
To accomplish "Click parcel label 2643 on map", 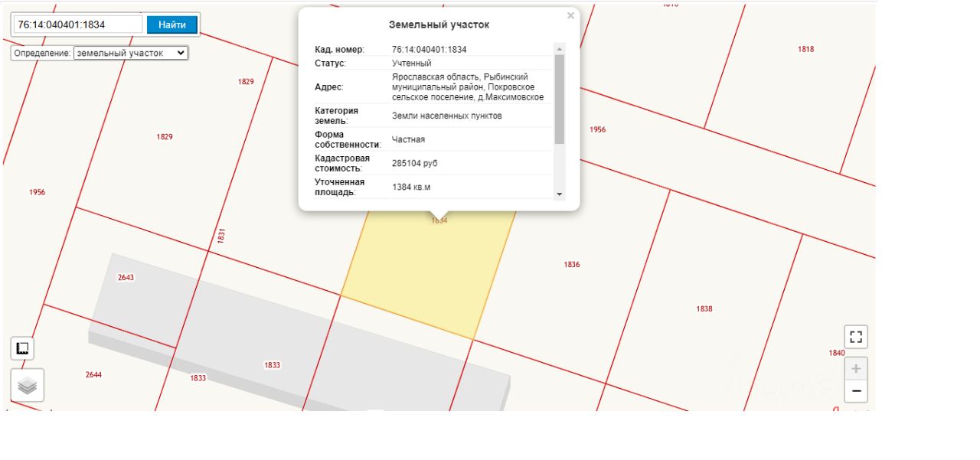I will (x=126, y=278).
